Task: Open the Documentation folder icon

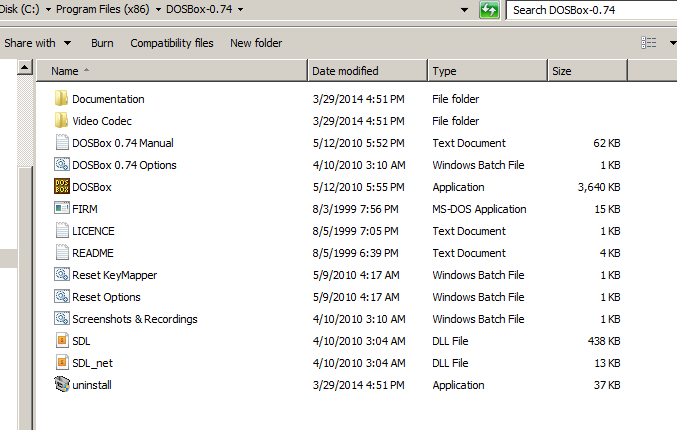Action: [61, 98]
